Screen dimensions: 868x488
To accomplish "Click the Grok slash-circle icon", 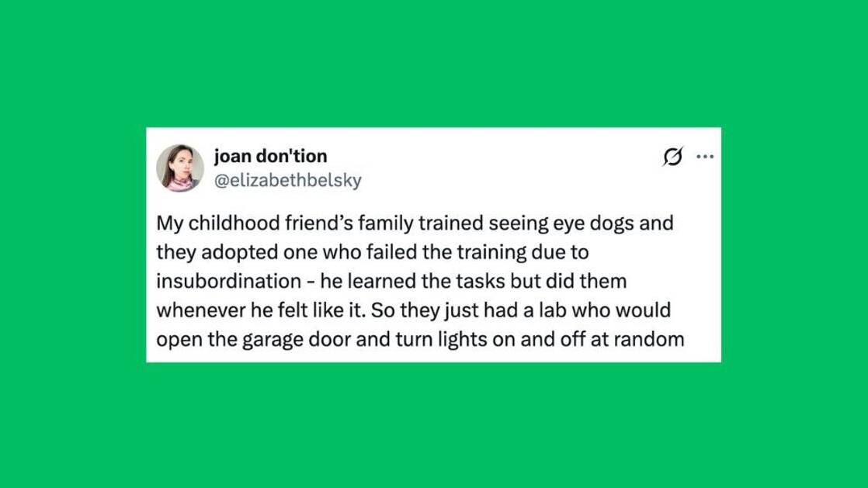I will pos(666,157).
